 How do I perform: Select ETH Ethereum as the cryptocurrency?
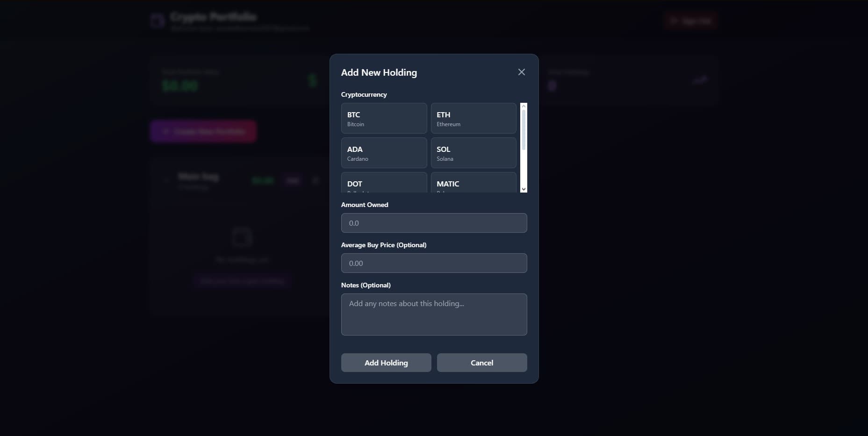click(x=473, y=118)
